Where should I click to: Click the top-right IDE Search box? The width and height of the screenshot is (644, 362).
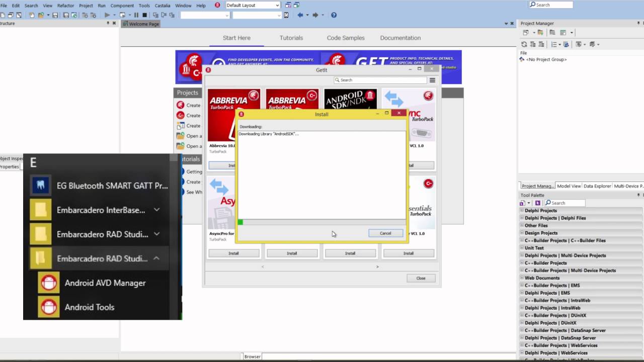click(551, 5)
